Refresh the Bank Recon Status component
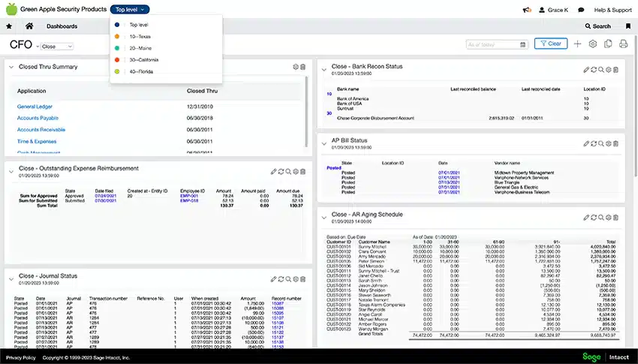Screen dimensions: 638x364 point(594,70)
